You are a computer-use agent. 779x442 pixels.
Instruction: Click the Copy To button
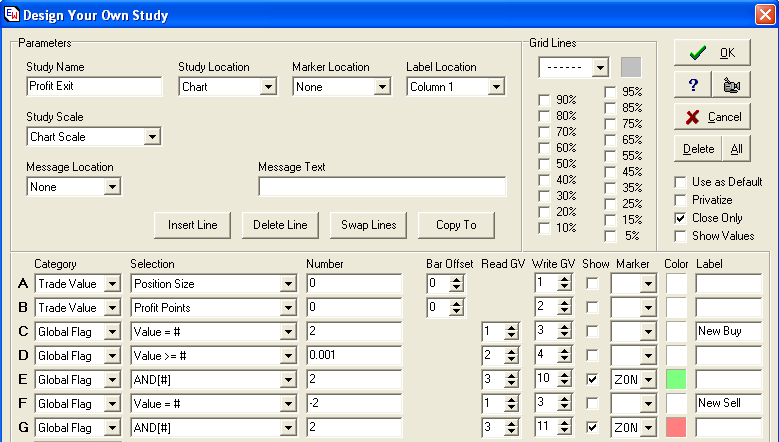coord(456,225)
